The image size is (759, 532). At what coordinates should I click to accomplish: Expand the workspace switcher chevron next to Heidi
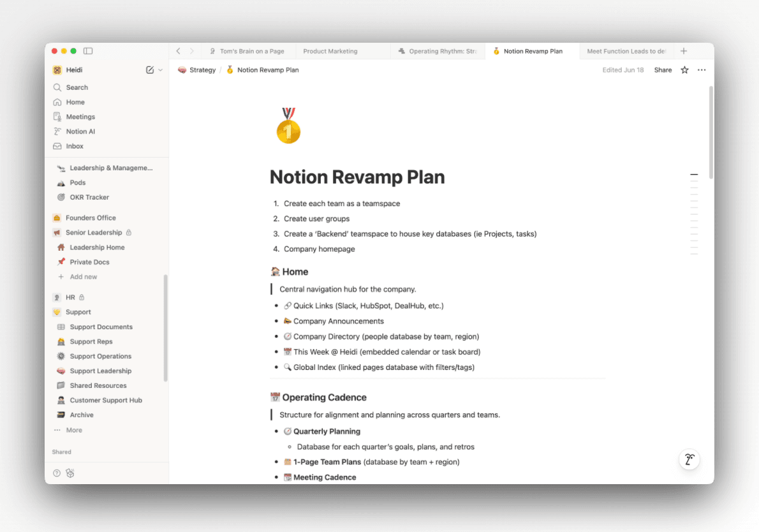(x=160, y=70)
